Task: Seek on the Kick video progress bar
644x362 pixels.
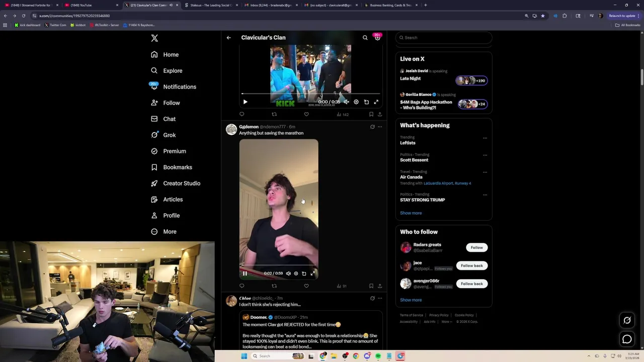Action: pos(310,94)
